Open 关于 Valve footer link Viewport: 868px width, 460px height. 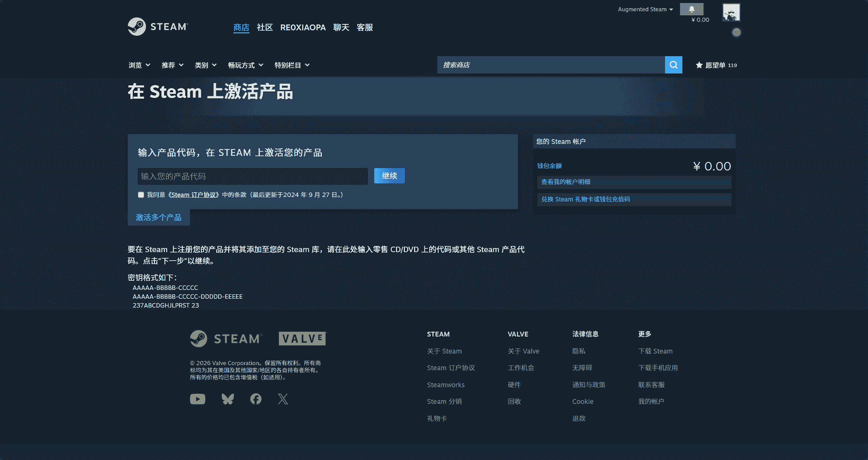pyautogui.click(x=523, y=351)
